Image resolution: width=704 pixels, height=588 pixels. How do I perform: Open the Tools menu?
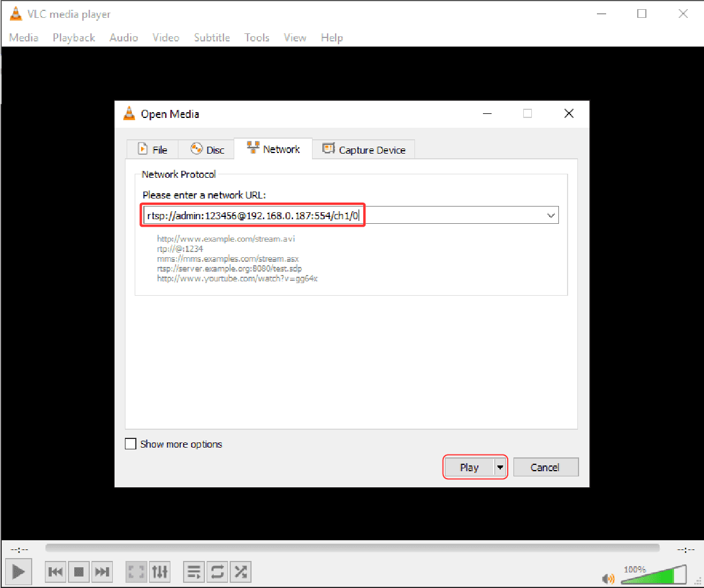point(257,37)
